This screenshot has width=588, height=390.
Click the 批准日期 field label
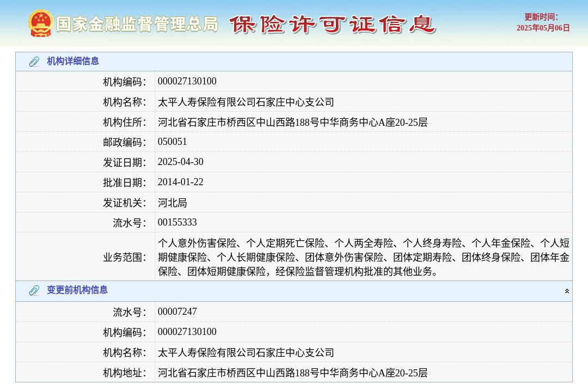(x=125, y=182)
